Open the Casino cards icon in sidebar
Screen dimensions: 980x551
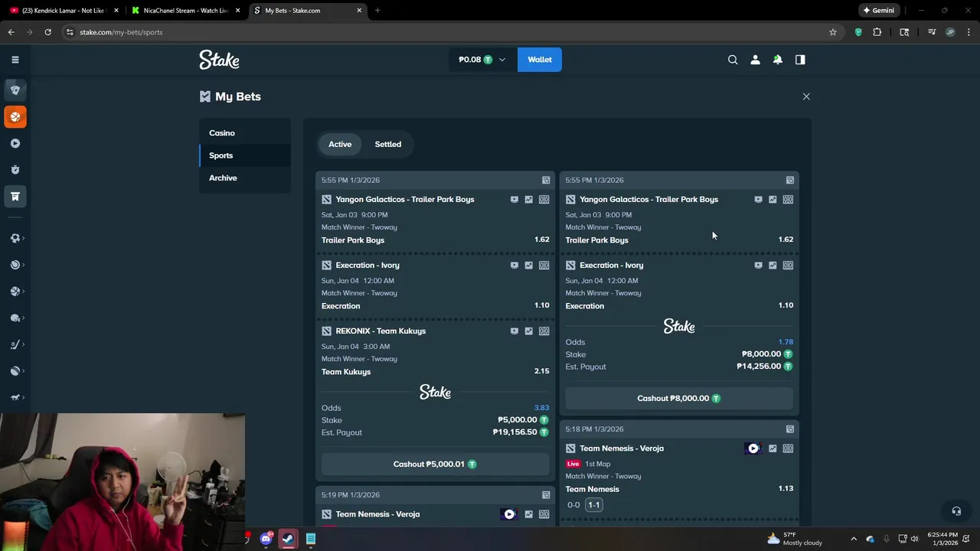point(15,90)
